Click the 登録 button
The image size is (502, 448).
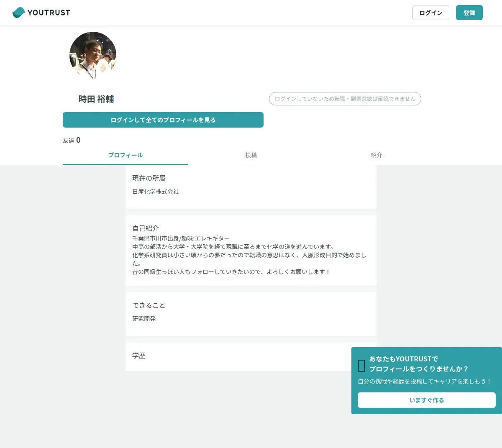pos(469,13)
